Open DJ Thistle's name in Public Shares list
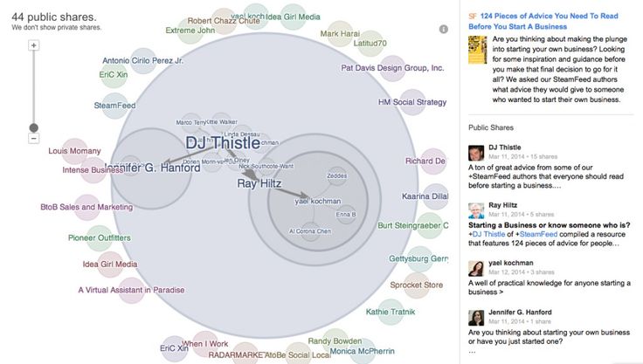 [506, 147]
